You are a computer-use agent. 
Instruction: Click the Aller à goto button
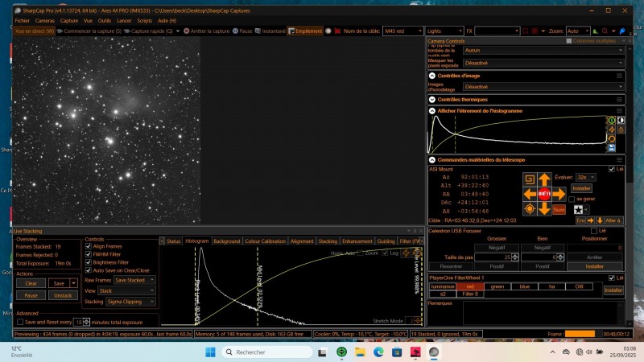coord(613,220)
